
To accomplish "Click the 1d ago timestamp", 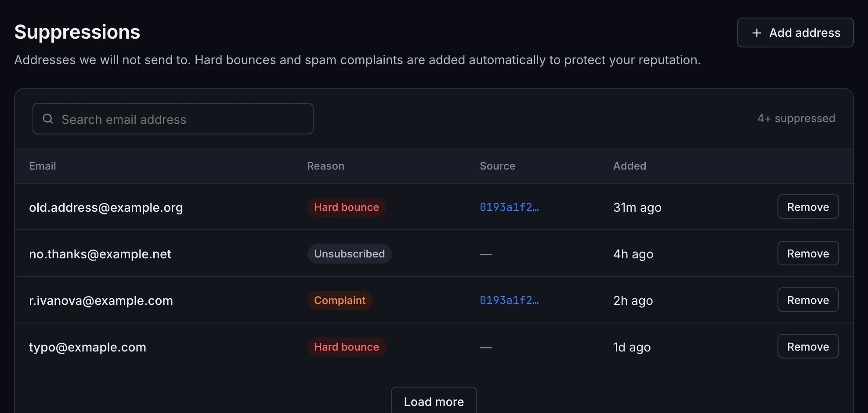I will [632, 347].
